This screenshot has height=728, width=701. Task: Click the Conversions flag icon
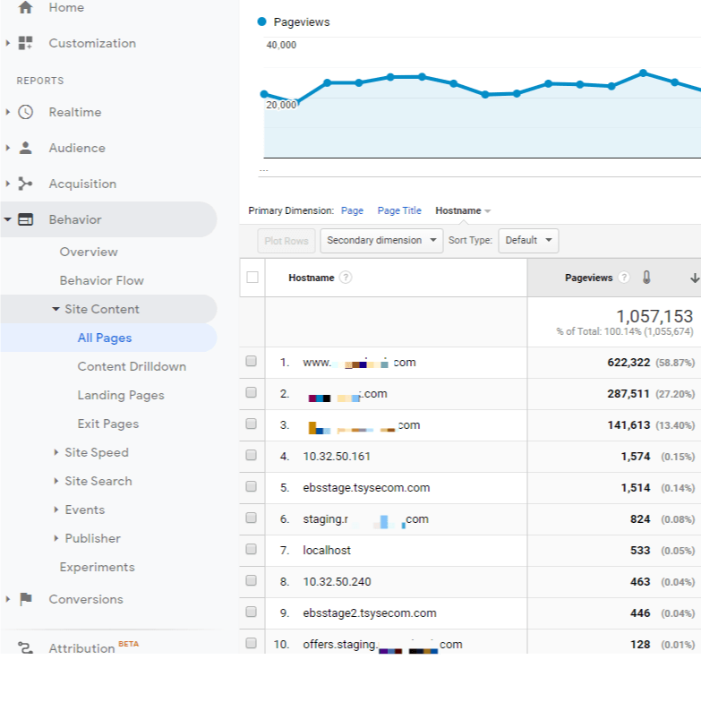tap(25, 599)
